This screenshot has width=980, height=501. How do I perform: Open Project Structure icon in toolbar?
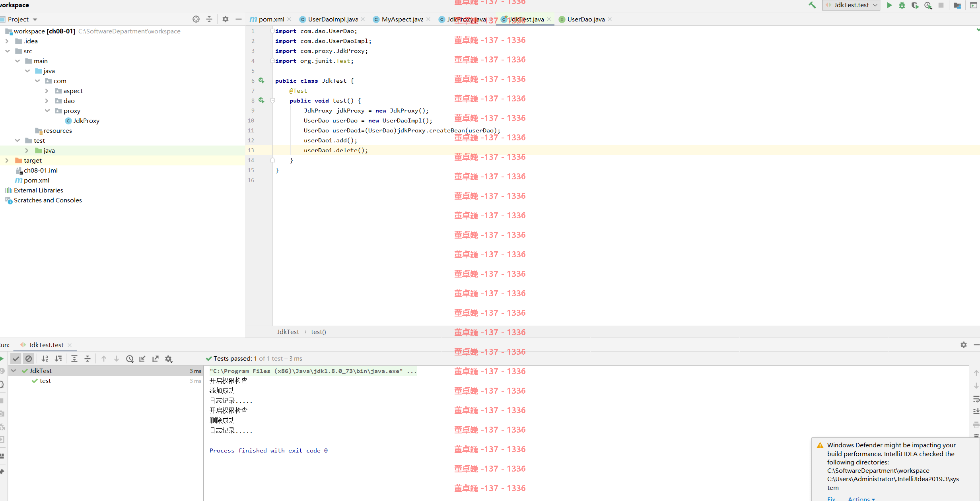(957, 5)
